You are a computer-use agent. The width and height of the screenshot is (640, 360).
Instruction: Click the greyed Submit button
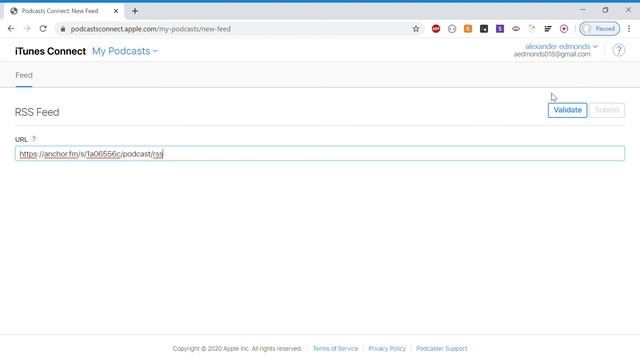[x=607, y=110]
